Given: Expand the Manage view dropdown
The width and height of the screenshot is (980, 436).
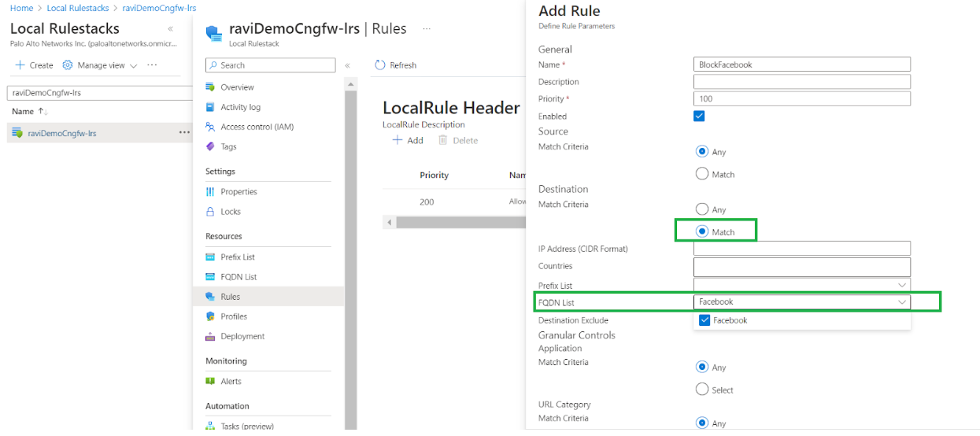Looking at the screenshot, I should pos(133,66).
